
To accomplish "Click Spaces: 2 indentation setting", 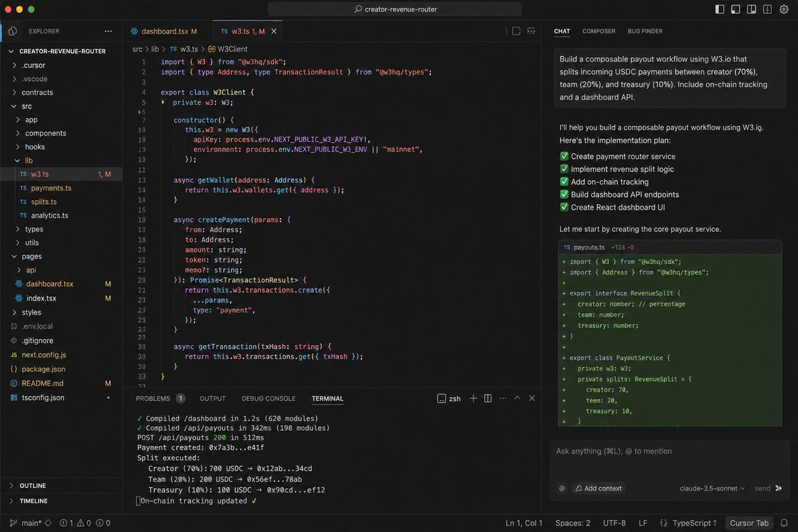I will point(573,523).
